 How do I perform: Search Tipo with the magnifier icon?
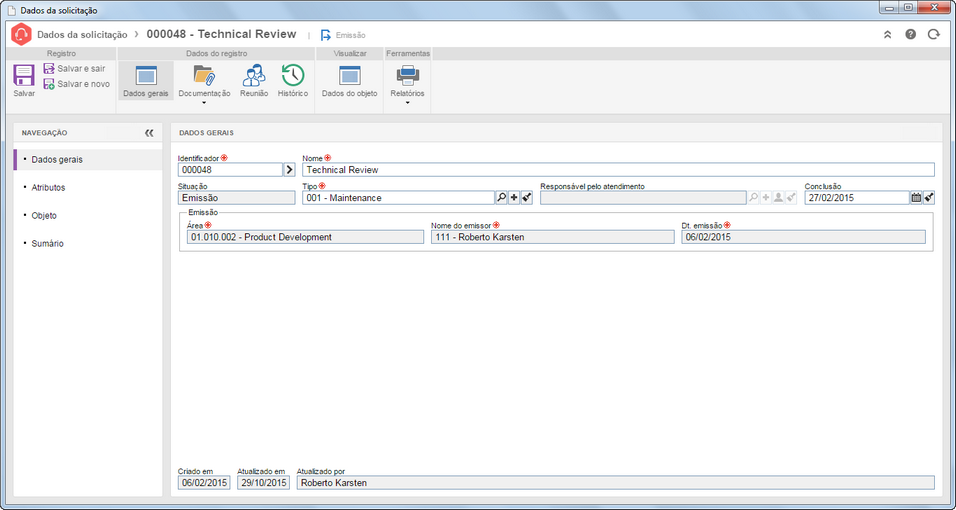coord(502,198)
